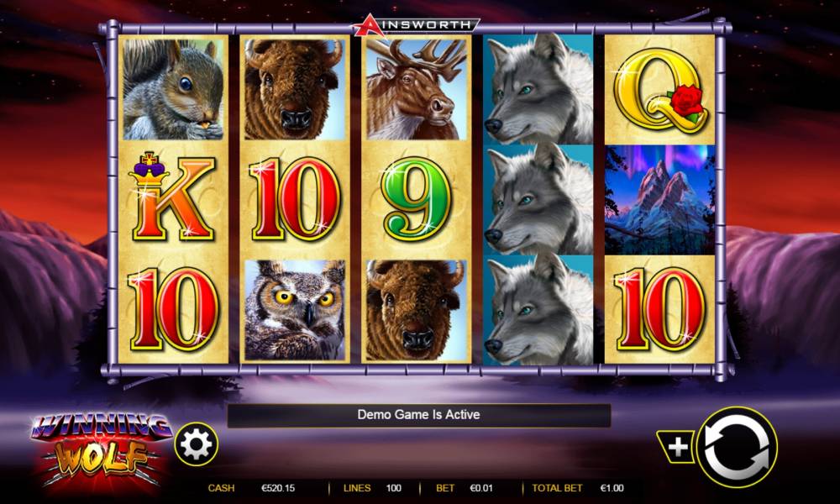The width and height of the screenshot is (840, 504).
Task: Select the squirrel symbol on the first reel
Action: coord(173,89)
